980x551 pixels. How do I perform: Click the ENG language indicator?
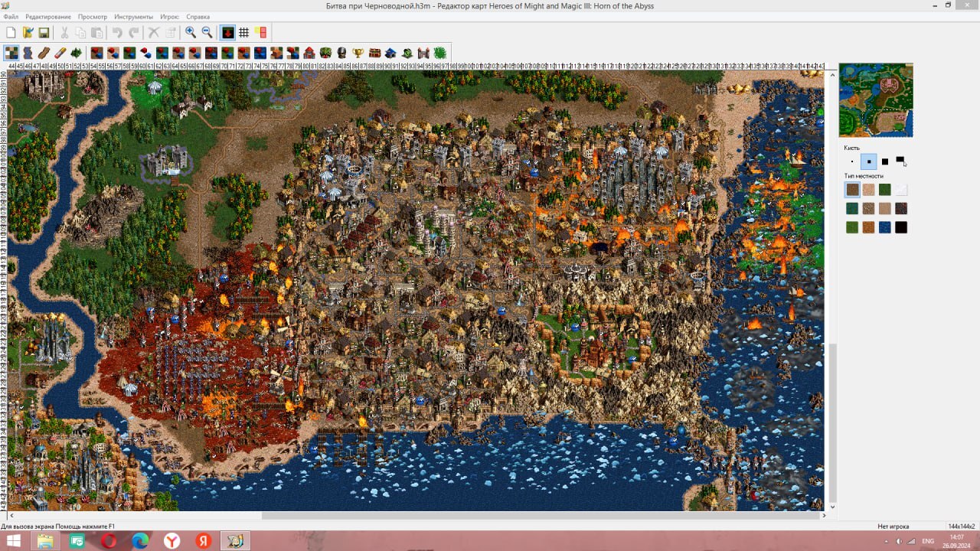[928, 541]
